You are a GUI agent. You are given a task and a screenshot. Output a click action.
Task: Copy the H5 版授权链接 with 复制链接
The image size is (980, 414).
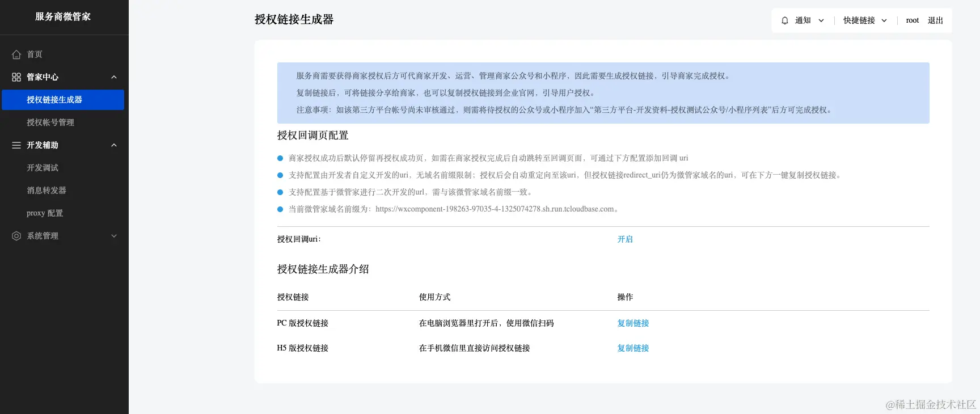[x=633, y=348]
